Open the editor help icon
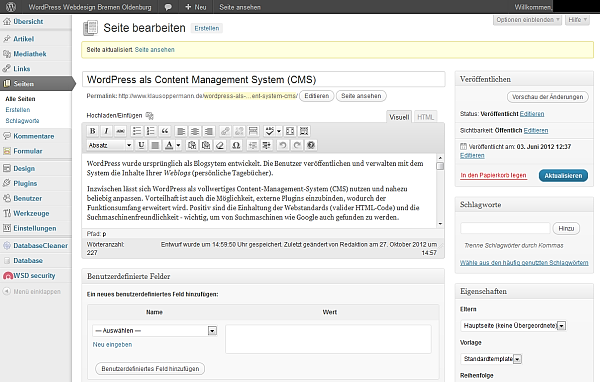 pos(311,145)
